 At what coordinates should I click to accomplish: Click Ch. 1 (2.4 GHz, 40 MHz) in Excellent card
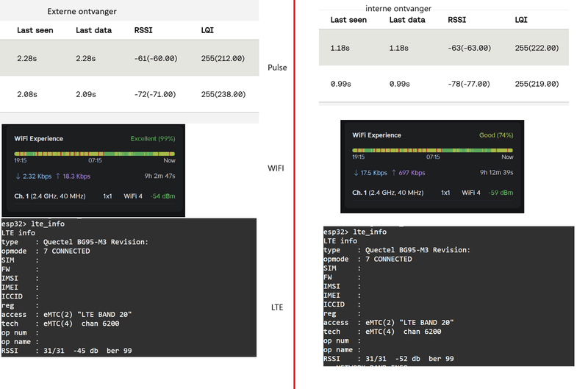[50, 196]
